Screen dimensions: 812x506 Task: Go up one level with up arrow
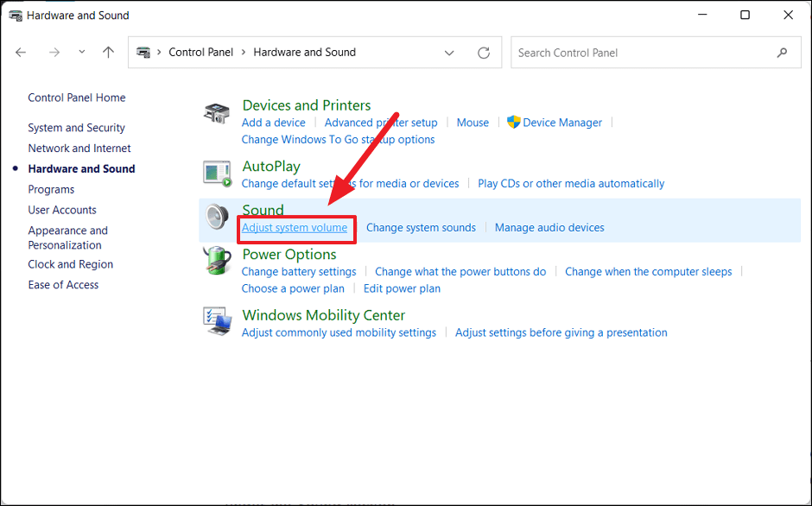click(x=108, y=53)
